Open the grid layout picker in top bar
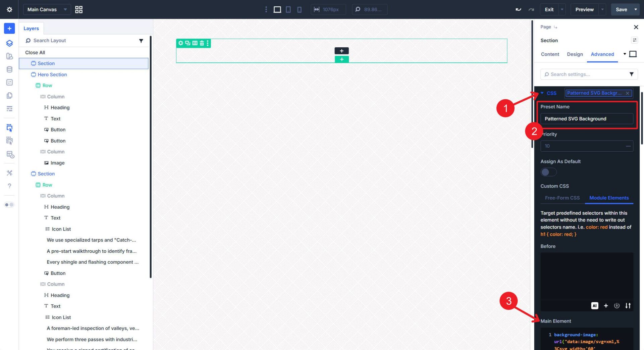The width and height of the screenshot is (644, 350). [x=79, y=9]
